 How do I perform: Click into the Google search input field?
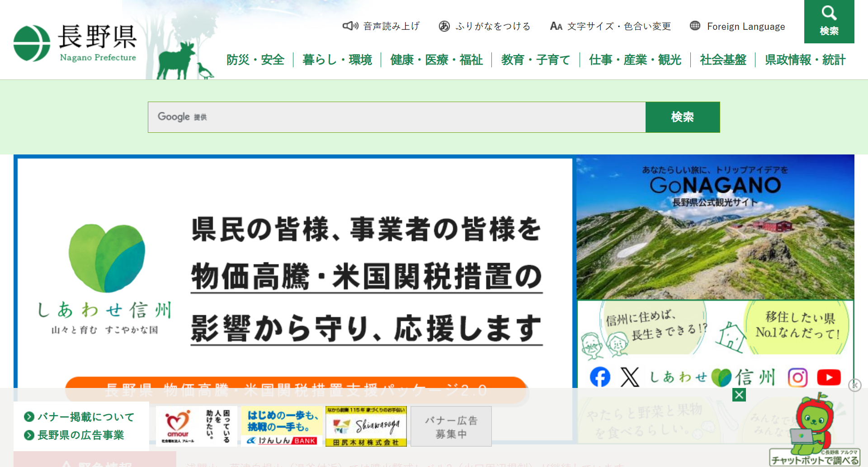[396, 117]
